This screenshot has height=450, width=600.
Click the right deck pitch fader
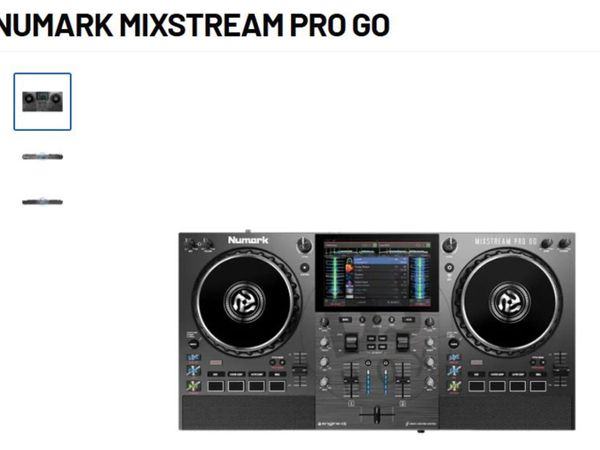tap(561, 370)
